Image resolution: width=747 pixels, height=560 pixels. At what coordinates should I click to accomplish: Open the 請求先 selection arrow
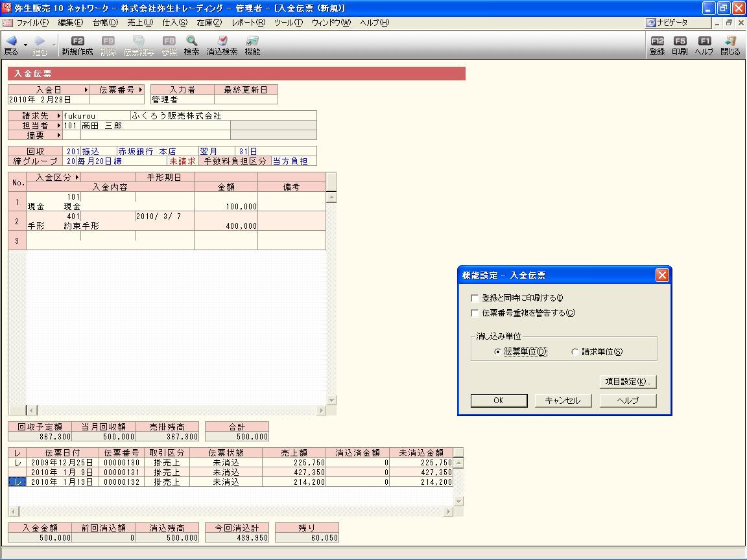58,116
